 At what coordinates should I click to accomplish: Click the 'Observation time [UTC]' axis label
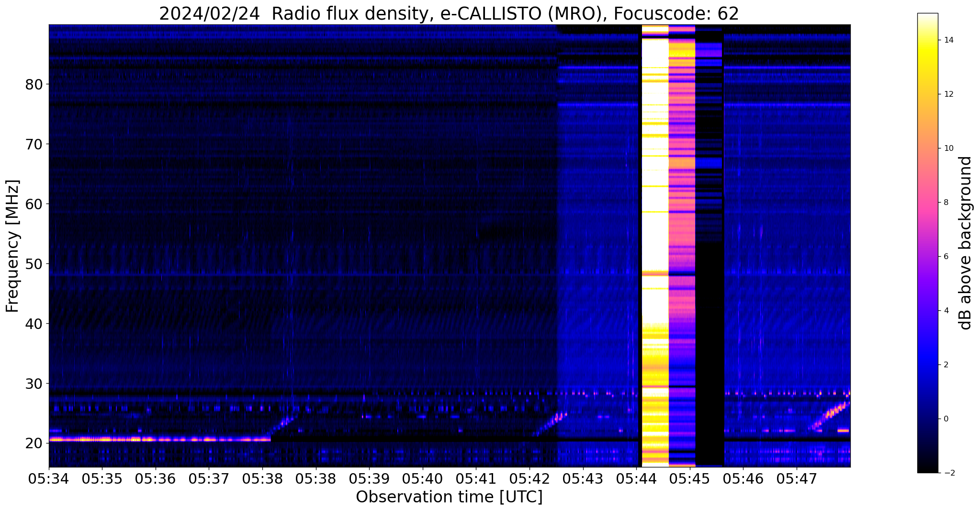coord(449,497)
